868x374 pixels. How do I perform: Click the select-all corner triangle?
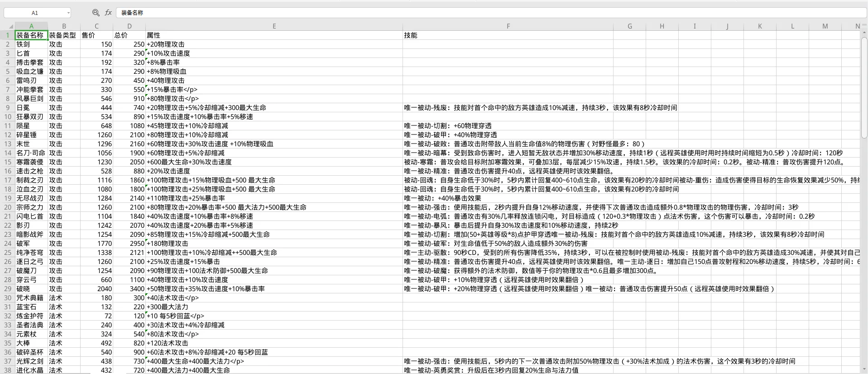point(10,27)
